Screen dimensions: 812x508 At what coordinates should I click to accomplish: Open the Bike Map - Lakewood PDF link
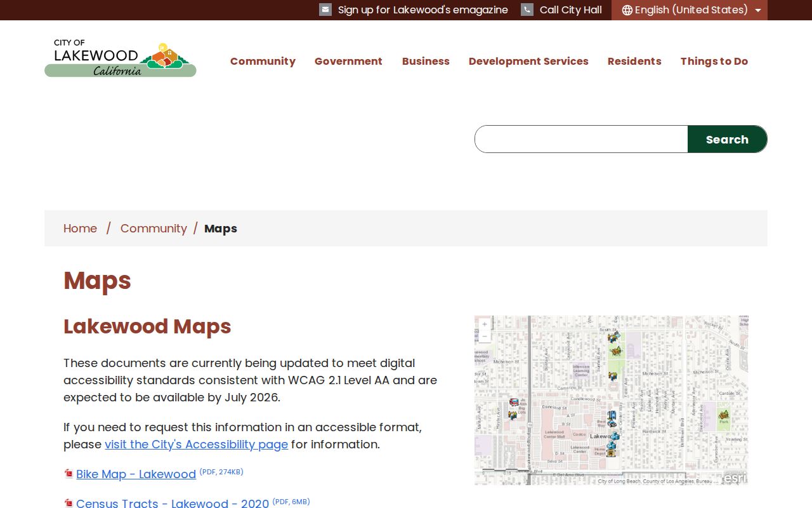tap(136, 474)
